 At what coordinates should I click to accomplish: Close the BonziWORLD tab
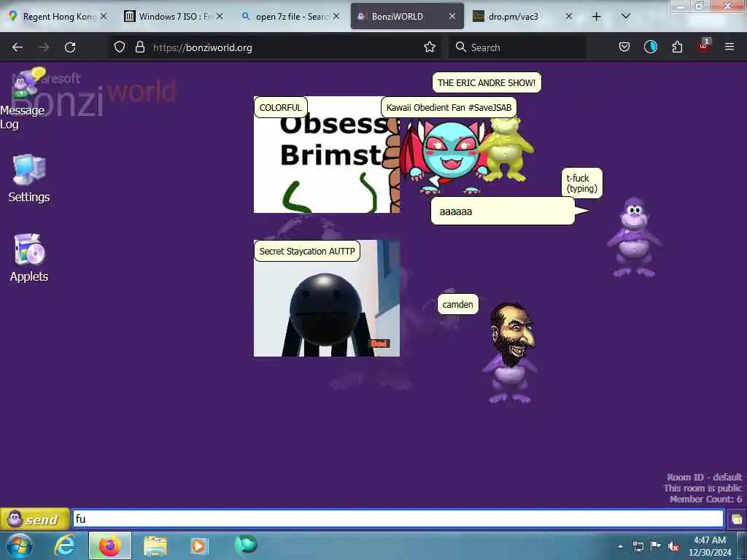coord(452,16)
